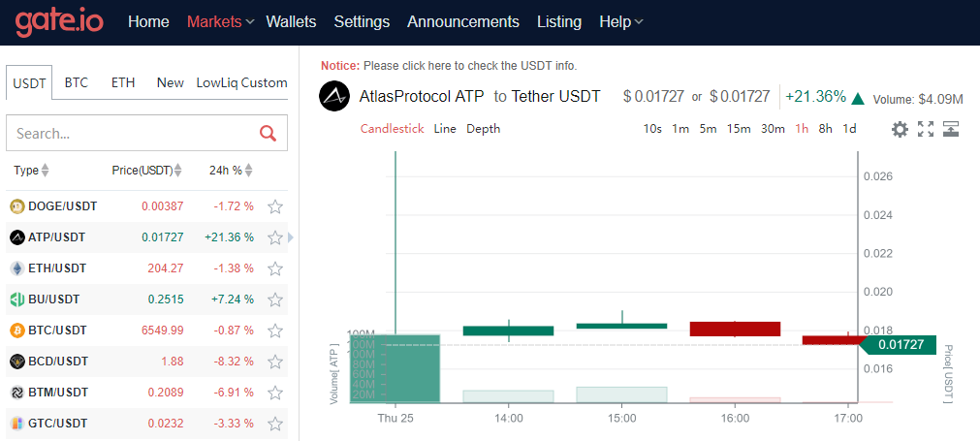Toggle favorite star for ETH/USDT
Image resolution: width=980 pixels, height=441 pixels.
pyautogui.click(x=275, y=268)
